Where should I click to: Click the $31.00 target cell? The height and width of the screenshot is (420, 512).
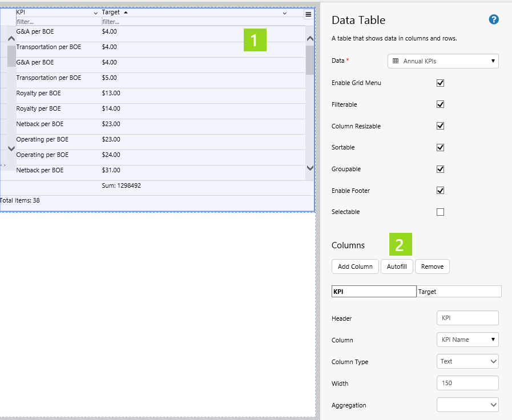click(111, 171)
